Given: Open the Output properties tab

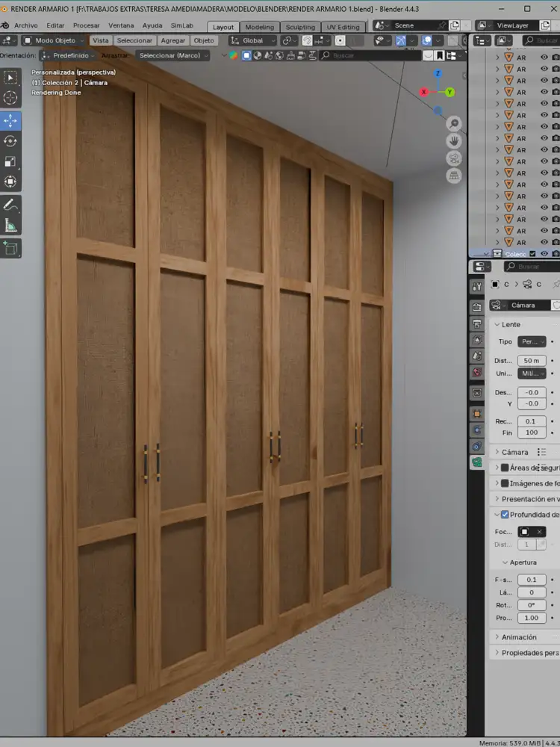Looking at the screenshot, I should tap(477, 323).
